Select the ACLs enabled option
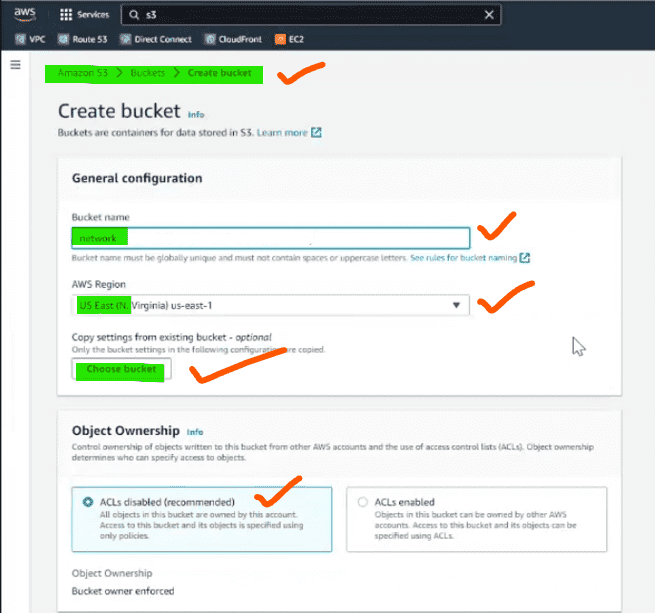The width and height of the screenshot is (655, 613). (x=477, y=519)
